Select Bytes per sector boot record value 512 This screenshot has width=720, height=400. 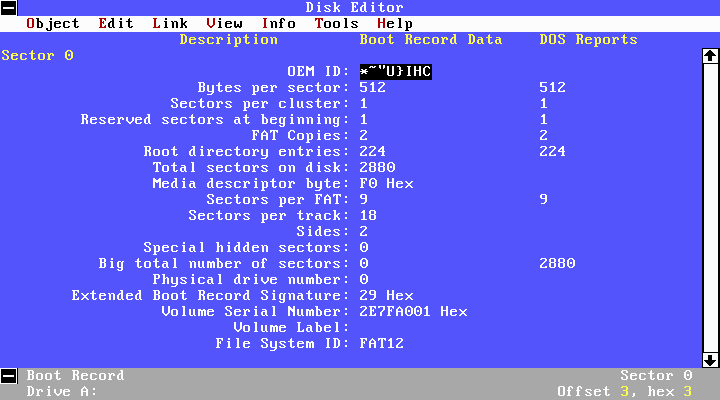[x=372, y=87]
